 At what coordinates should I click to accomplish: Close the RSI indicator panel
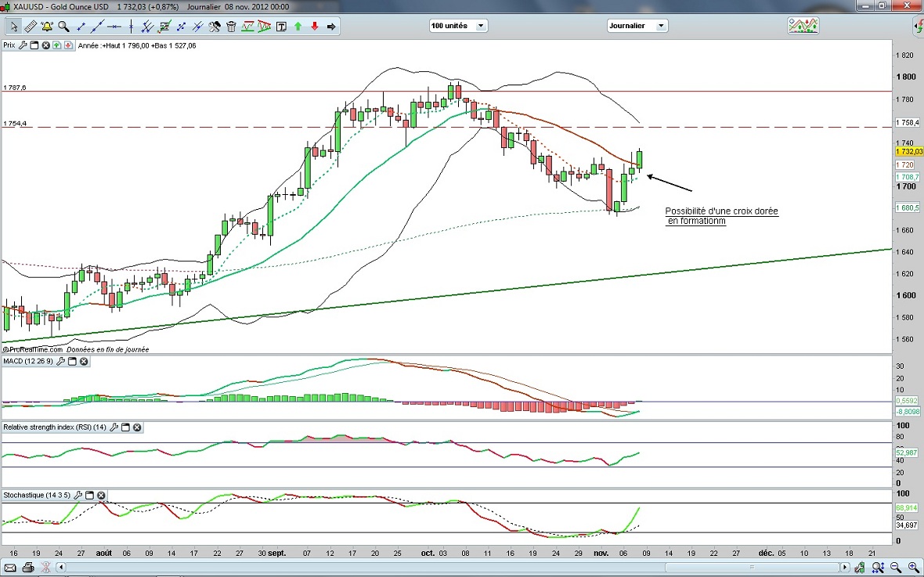click(x=137, y=427)
